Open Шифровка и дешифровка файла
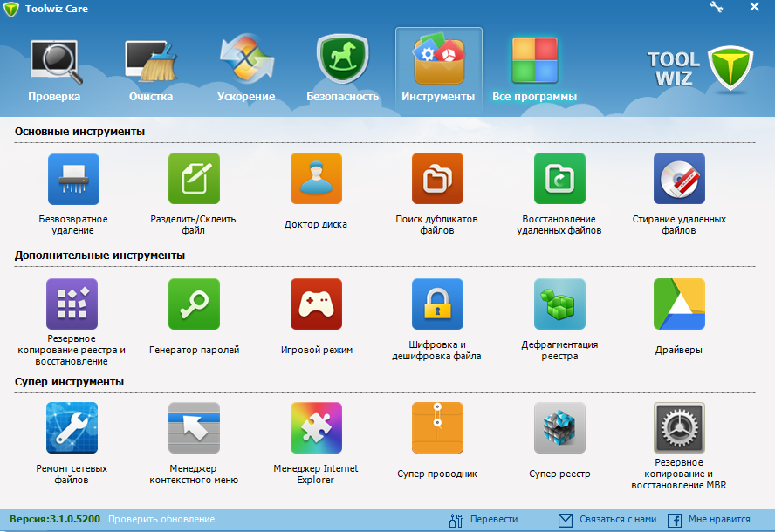Viewport: 775px width, 532px height. (437, 304)
